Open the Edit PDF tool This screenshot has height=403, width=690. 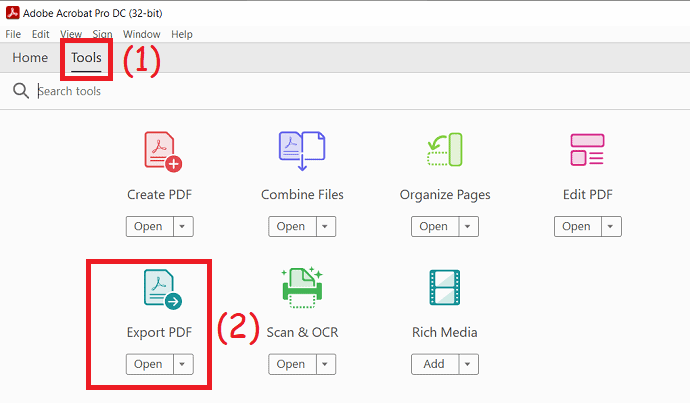[x=578, y=227]
